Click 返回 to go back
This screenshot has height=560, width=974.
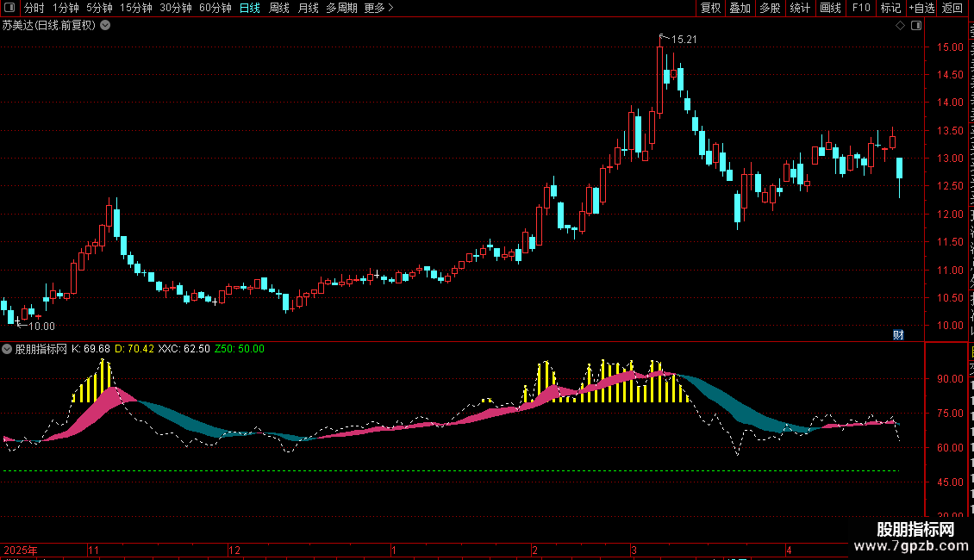click(952, 8)
